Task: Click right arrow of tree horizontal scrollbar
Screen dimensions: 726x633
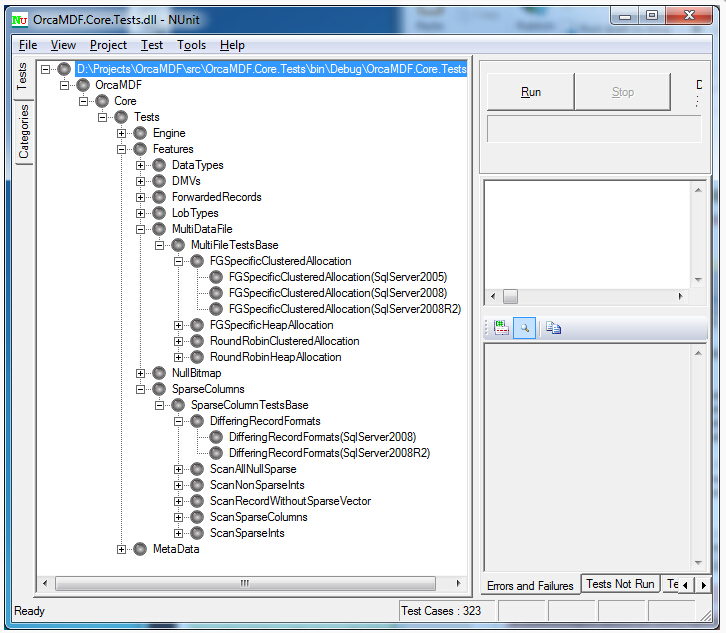Action: click(x=458, y=583)
